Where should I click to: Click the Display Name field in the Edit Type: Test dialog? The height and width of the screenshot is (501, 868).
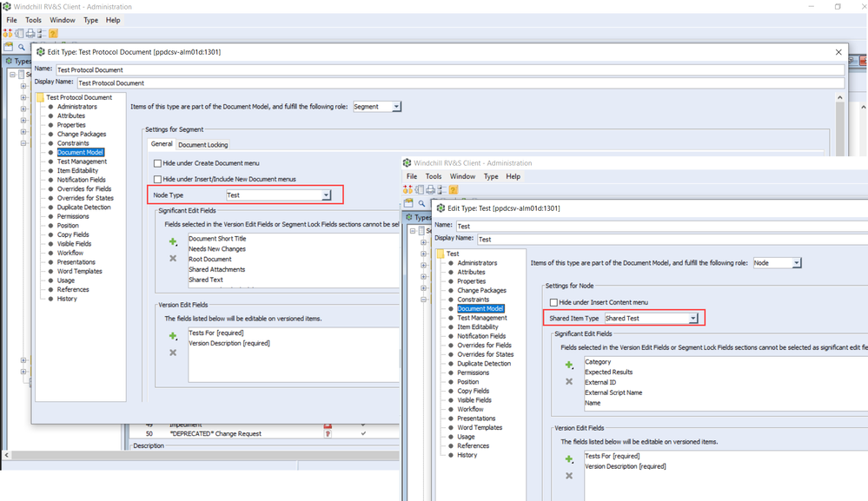(x=672, y=240)
